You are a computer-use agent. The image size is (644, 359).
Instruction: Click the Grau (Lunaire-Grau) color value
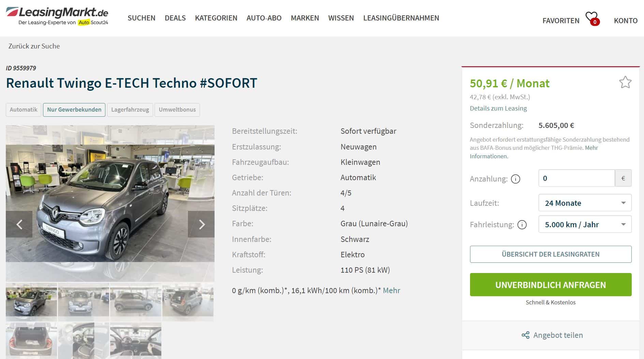point(374,224)
